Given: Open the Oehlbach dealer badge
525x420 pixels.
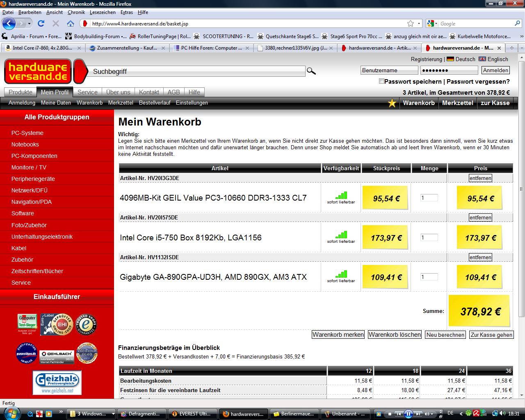Looking at the screenshot, I should [57, 357].
